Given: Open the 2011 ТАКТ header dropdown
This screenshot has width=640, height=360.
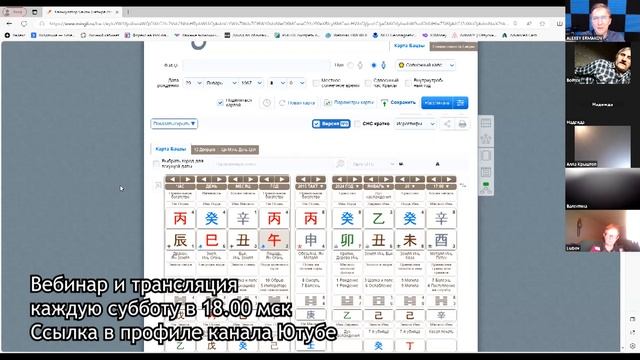Looking at the screenshot, I should click(311, 186).
